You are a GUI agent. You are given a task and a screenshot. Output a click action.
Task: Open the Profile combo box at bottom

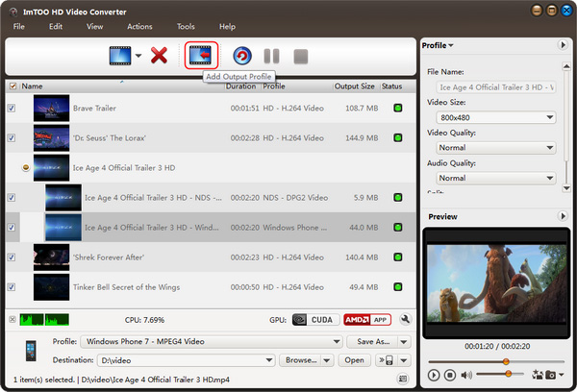(x=212, y=342)
